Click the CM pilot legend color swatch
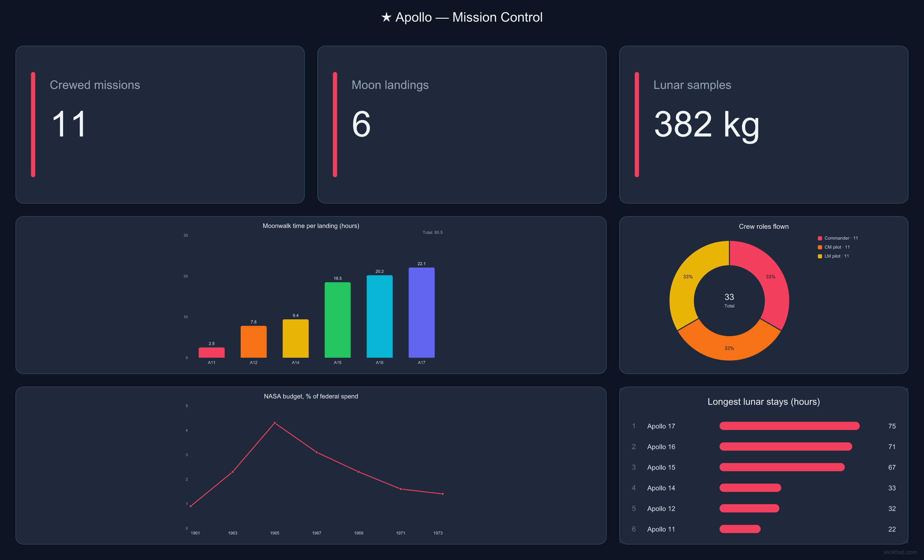 [820, 247]
